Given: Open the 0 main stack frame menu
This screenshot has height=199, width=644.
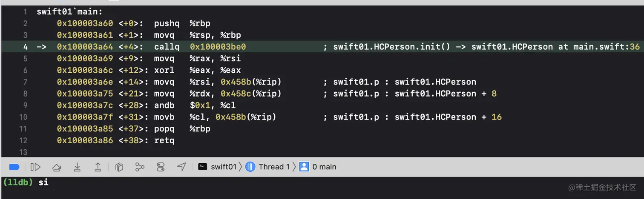Looking at the screenshot, I should (324, 167).
